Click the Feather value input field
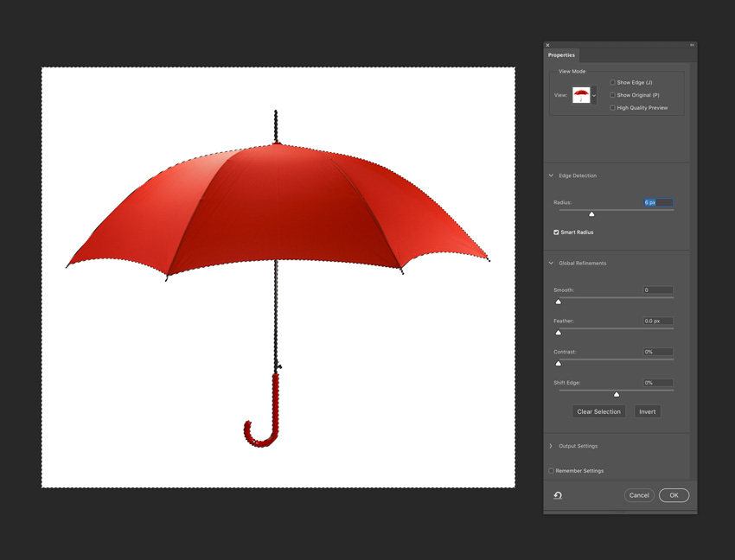The width and height of the screenshot is (735, 560). point(657,321)
